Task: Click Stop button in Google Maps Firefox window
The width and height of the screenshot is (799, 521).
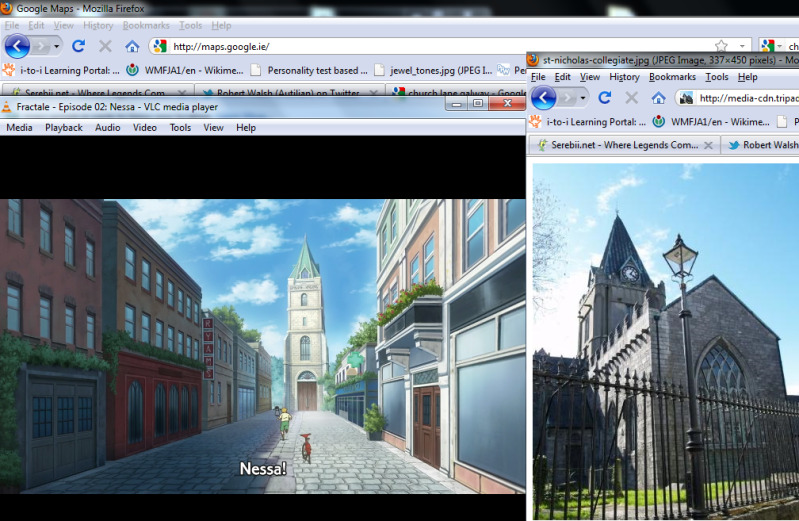Action: click(x=105, y=46)
